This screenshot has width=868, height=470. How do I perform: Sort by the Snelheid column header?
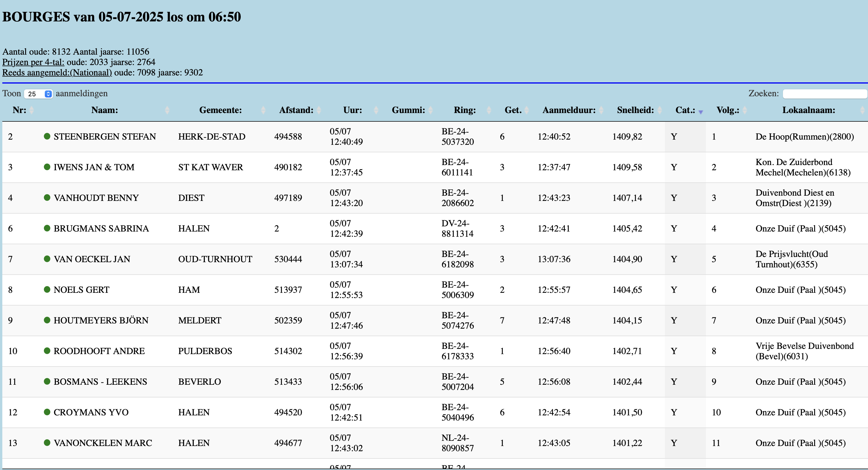[635, 110]
